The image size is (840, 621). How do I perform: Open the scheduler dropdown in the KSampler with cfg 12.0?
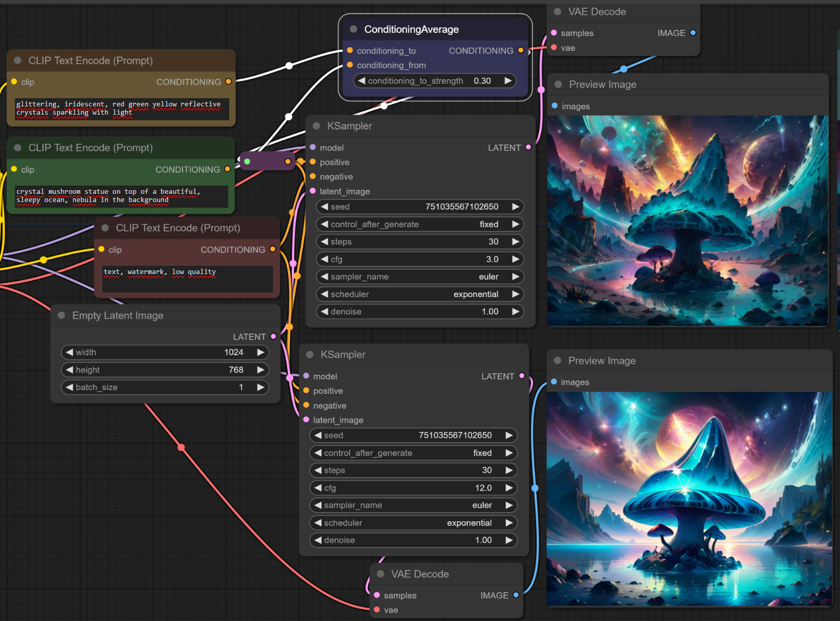coord(413,523)
